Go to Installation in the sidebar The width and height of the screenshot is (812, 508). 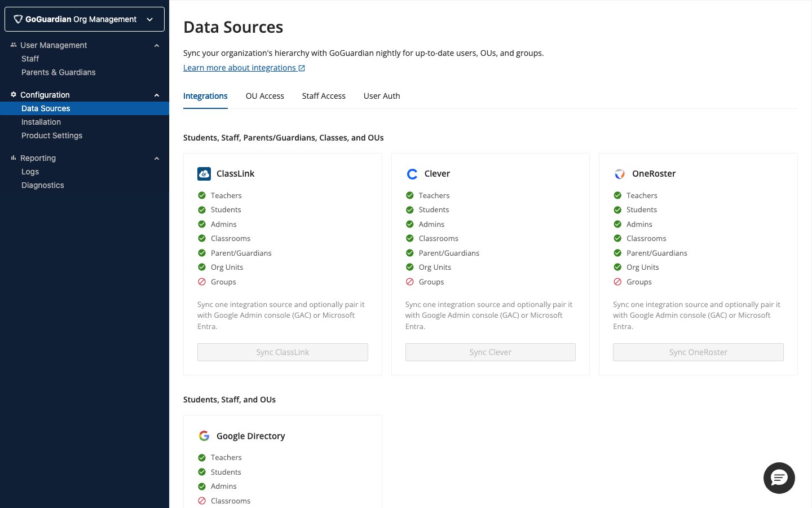coord(41,122)
